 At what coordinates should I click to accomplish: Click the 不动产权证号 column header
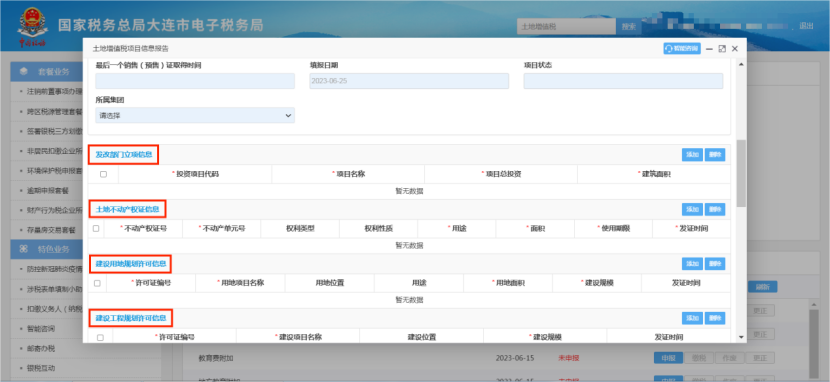coord(143,229)
